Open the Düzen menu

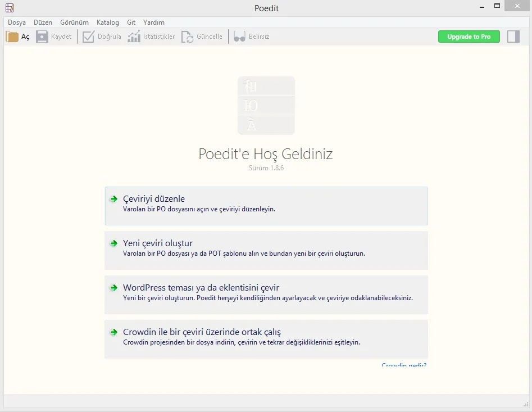tap(43, 22)
